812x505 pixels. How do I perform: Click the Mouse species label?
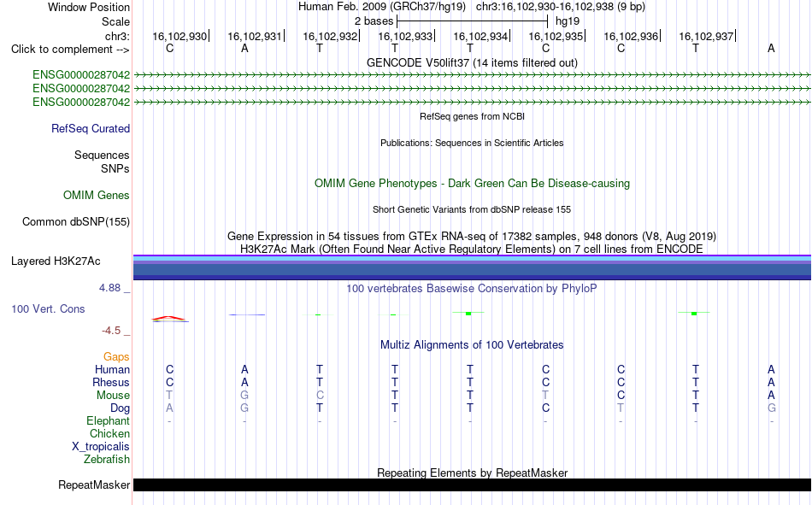[113, 395]
